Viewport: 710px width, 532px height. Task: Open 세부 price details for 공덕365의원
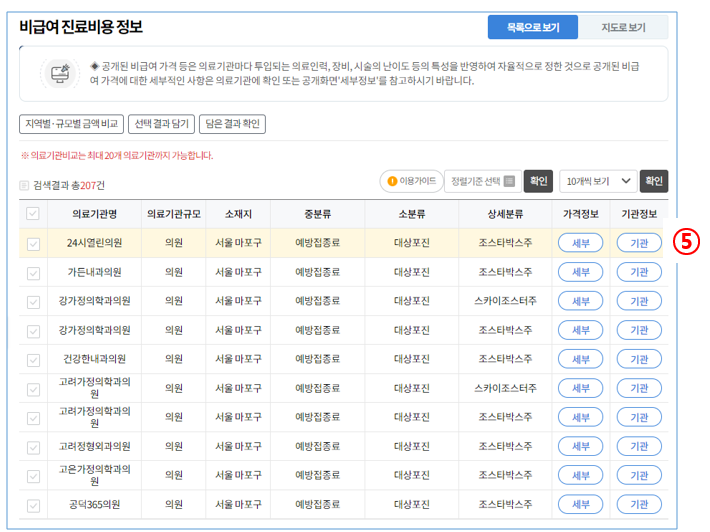[x=580, y=504]
